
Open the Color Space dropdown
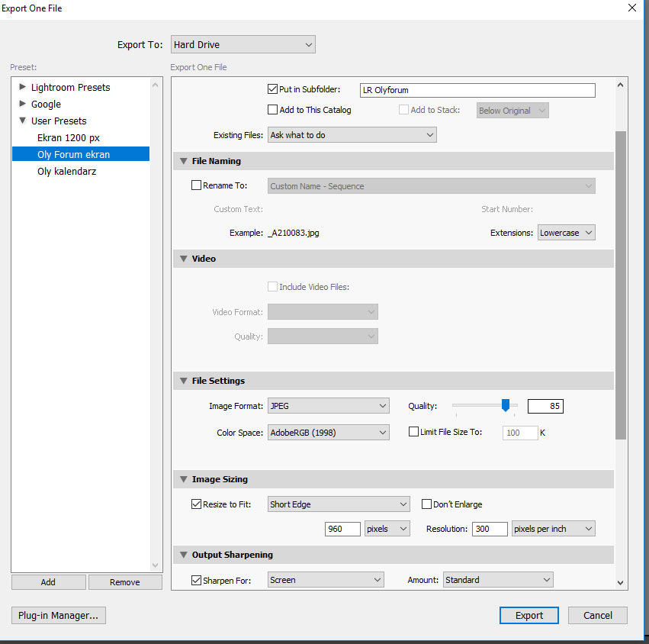329,433
